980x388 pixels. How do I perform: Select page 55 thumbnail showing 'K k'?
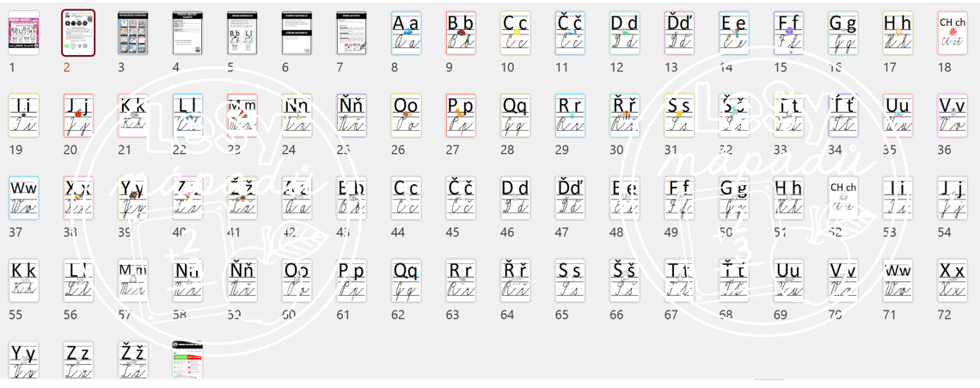click(23, 280)
